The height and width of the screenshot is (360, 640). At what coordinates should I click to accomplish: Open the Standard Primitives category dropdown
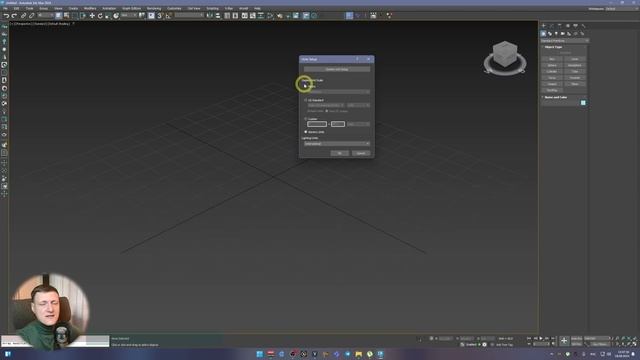coord(565,41)
